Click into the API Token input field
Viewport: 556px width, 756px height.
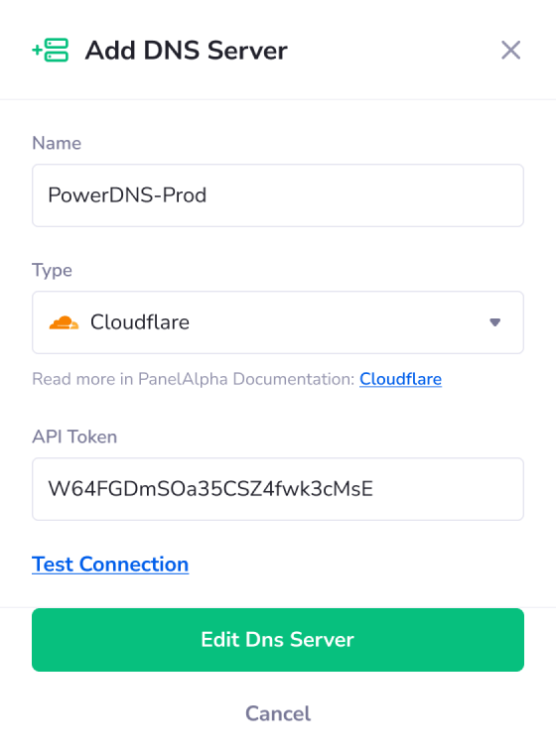point(278,489)
